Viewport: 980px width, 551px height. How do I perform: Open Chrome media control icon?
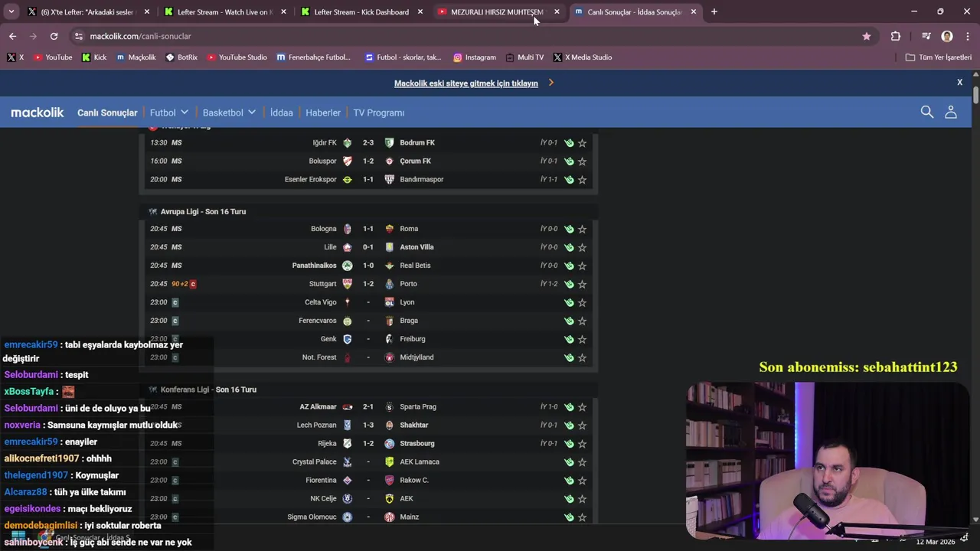926,36
